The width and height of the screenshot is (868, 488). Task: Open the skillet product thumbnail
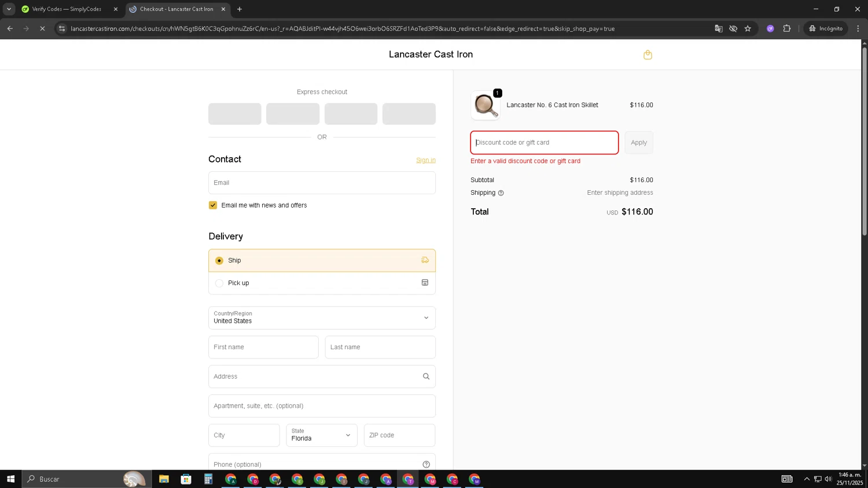pyautogui.click(x=486, y=105)
